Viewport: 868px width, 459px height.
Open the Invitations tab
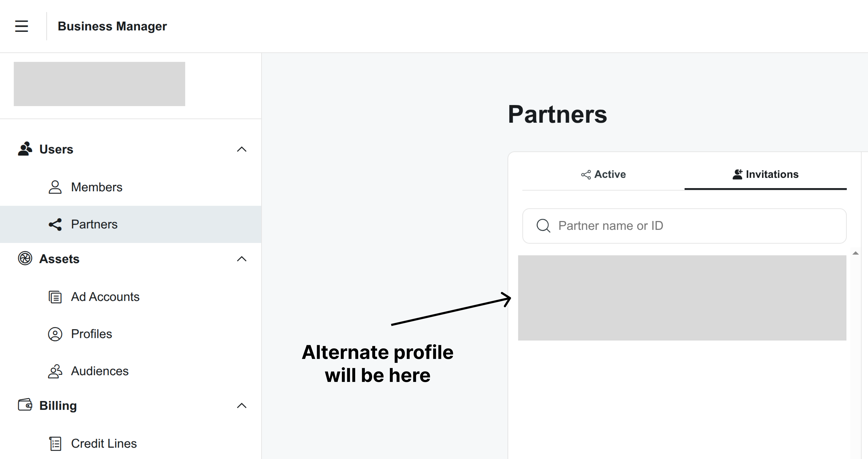coord(772,174)
